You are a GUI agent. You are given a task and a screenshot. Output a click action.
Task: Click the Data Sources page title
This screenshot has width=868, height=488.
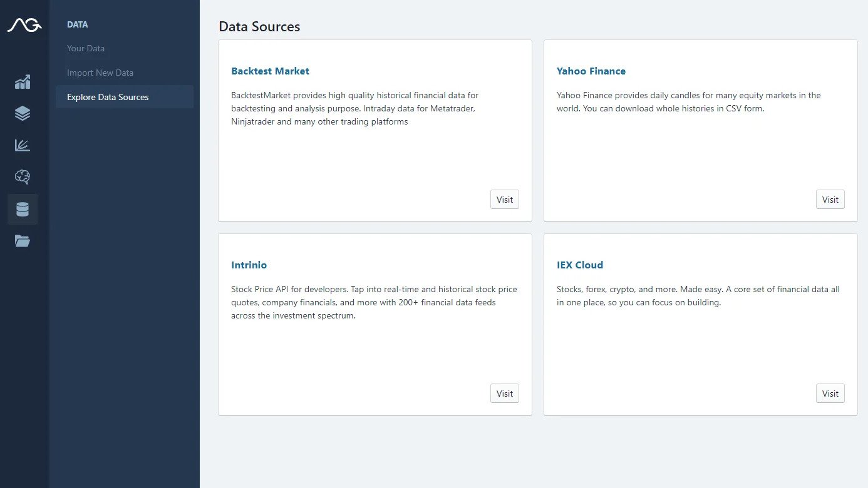pos(259,26)
